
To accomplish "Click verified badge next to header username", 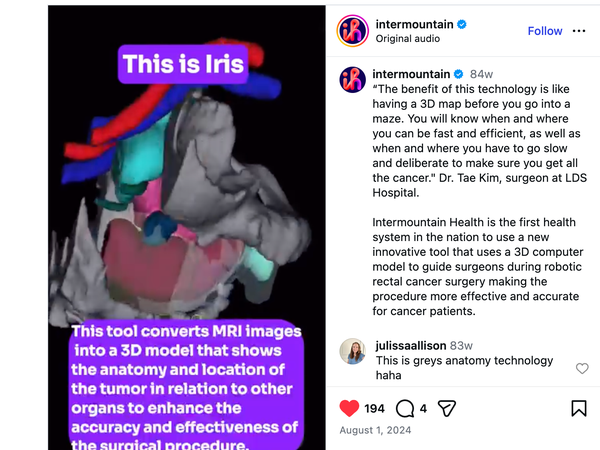I will (x=462, y=24).
